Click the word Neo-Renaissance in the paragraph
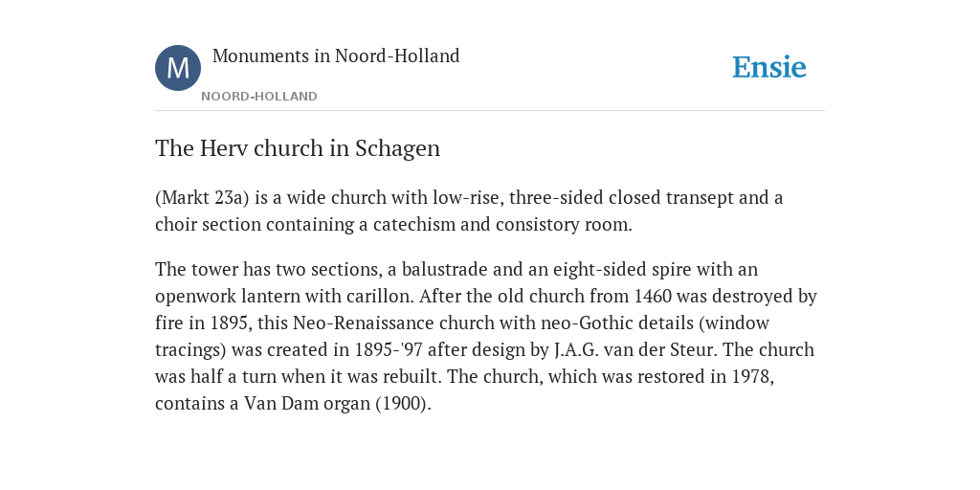The height and width of the screenshot is (490, 980). coord(363,323)
